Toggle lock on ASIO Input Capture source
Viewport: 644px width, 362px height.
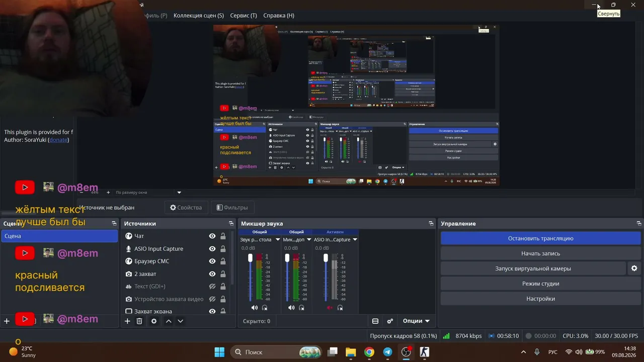pyautogui.click(x=223, y=249)
